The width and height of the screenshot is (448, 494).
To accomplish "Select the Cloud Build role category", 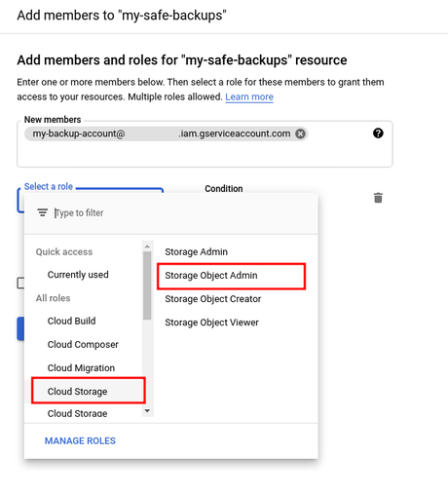I will [x=71, y=321].
